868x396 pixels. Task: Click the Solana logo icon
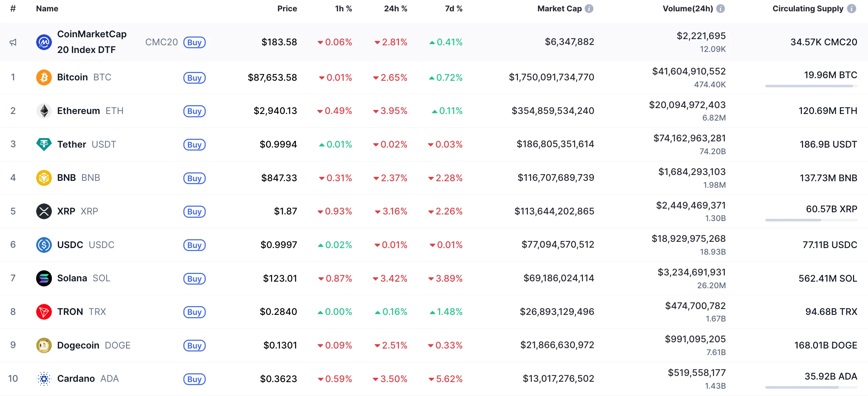point(44,278)
